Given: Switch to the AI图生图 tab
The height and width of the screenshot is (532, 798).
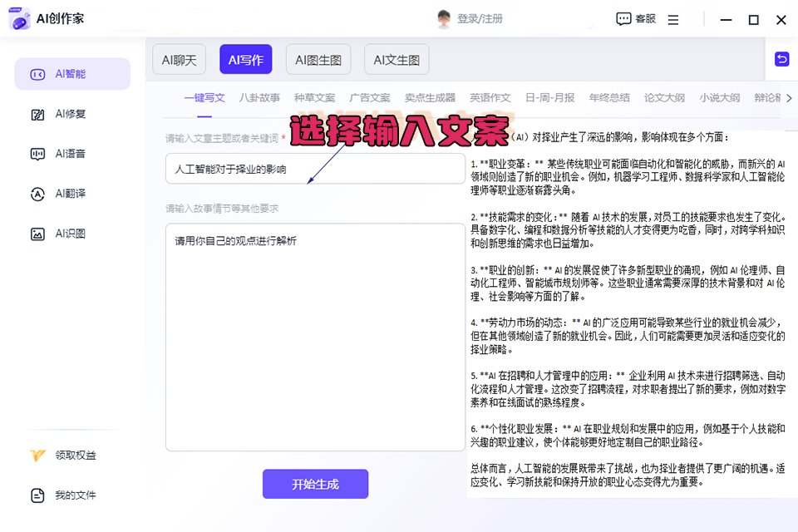Looking at the screenshot, I should [318, 60].
